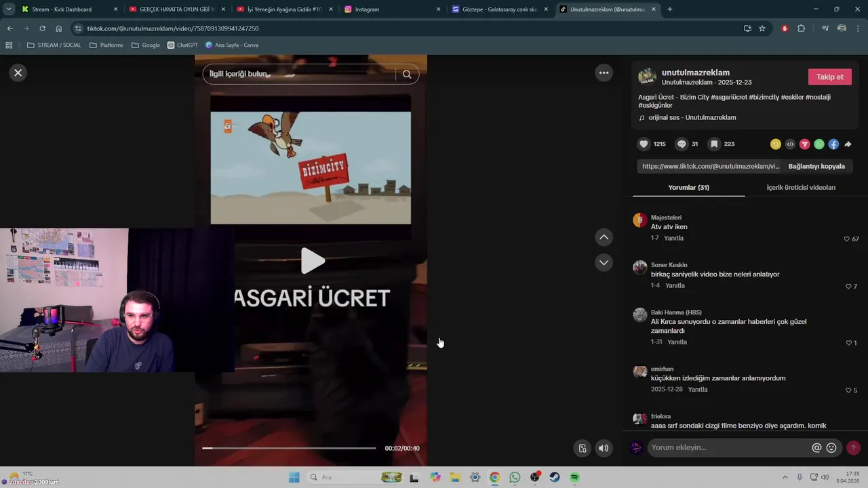This screenshot has width=868, height=488.
Task: Click Yanıtla under emirhan's comment
Action: 698,389
